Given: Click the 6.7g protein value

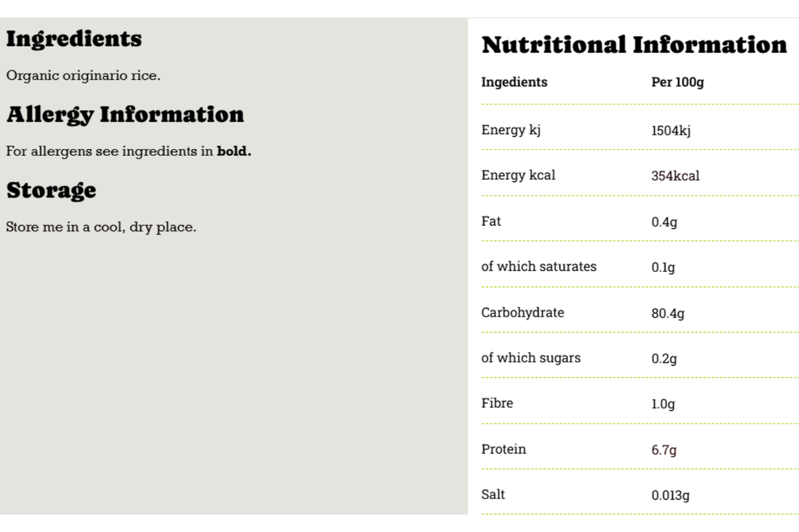Looking at the screenshot, I should pos(664,450).
